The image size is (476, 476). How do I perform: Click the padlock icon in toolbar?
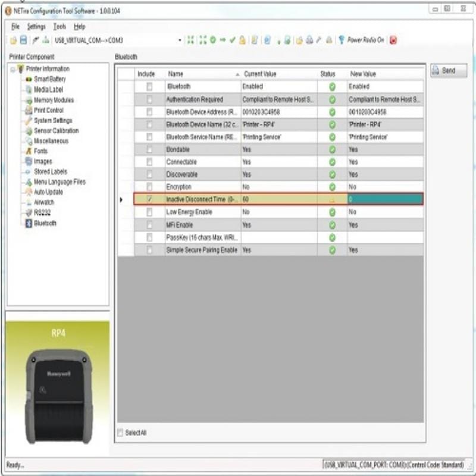coord(242,40)
